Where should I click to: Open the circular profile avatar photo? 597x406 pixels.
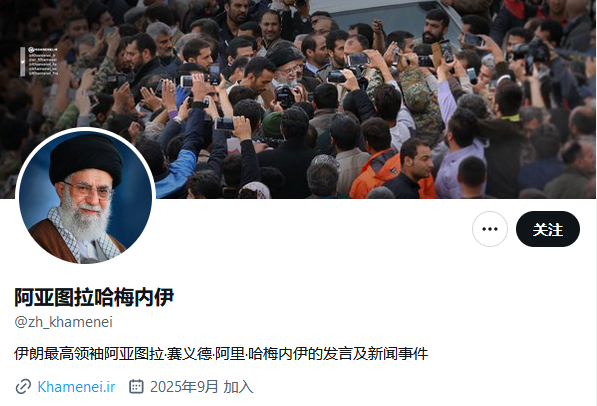[x=85, y=197]
